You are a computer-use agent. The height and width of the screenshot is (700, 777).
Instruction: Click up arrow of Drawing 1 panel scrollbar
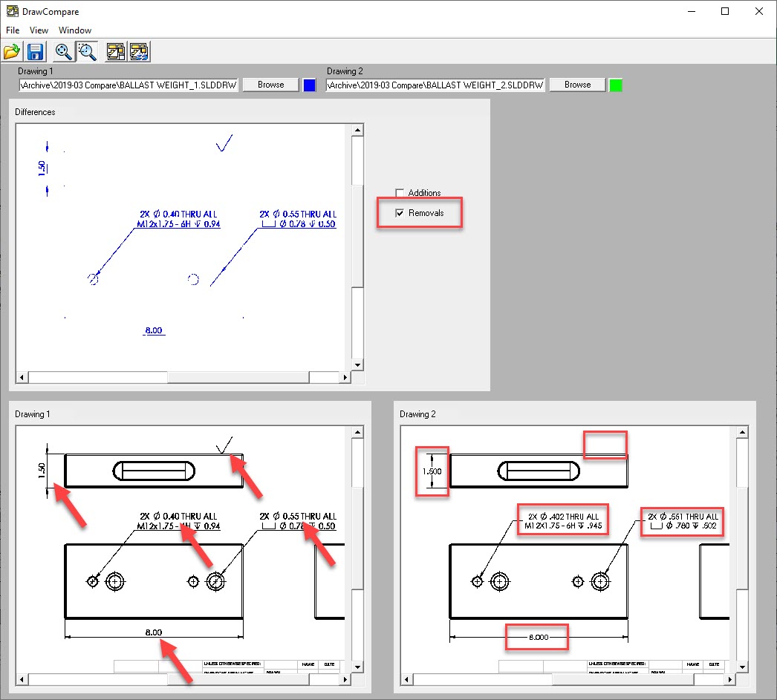tap(357, 432)
